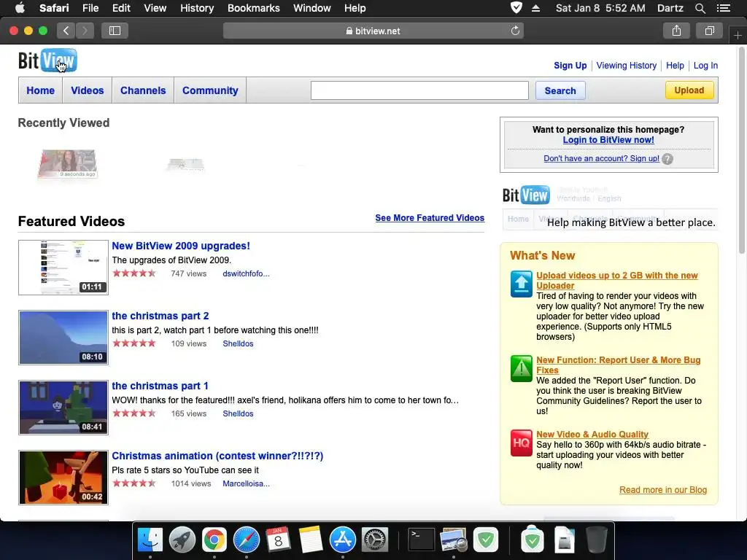Open the Window menu
The image size is (747, 560).
[x=312, y=8]
